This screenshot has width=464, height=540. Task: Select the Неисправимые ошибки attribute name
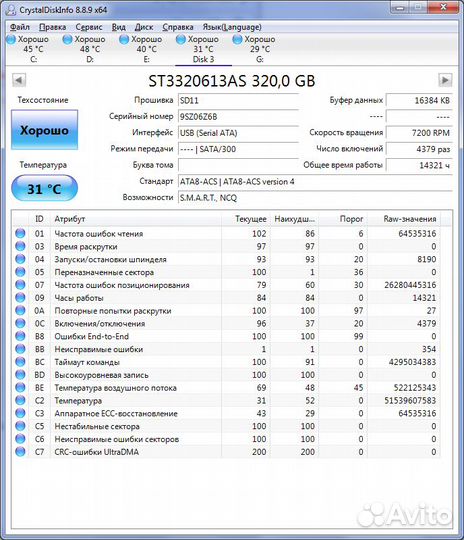click(x=99, y=349)
